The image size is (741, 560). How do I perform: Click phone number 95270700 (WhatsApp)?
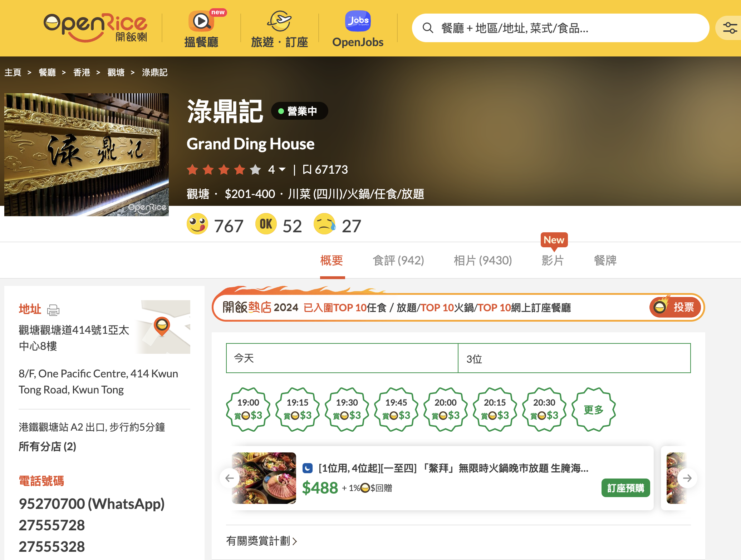(x=92, y=504)
